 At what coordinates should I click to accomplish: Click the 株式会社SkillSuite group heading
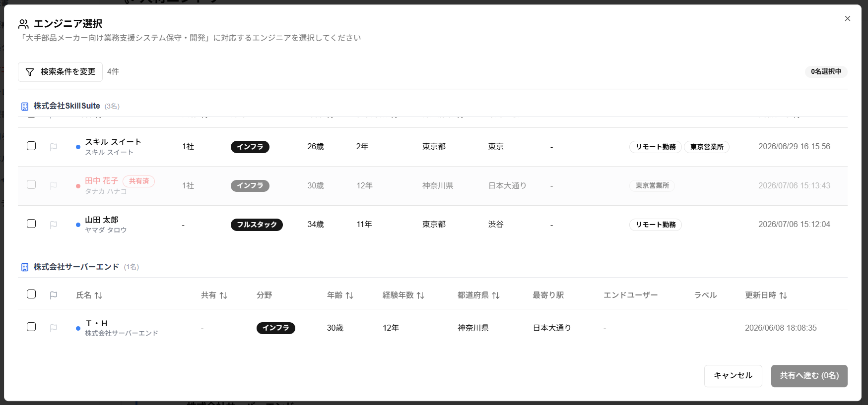tap(67, 106)
